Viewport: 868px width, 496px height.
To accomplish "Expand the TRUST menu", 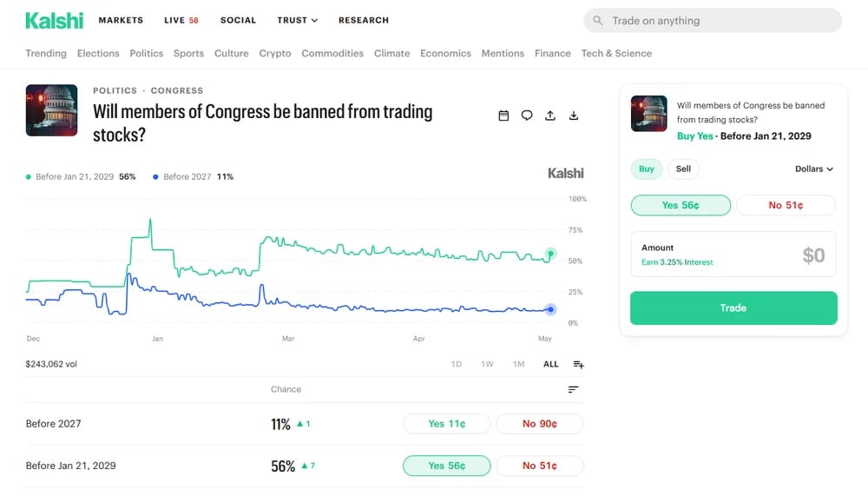I will tap(297, 21).
